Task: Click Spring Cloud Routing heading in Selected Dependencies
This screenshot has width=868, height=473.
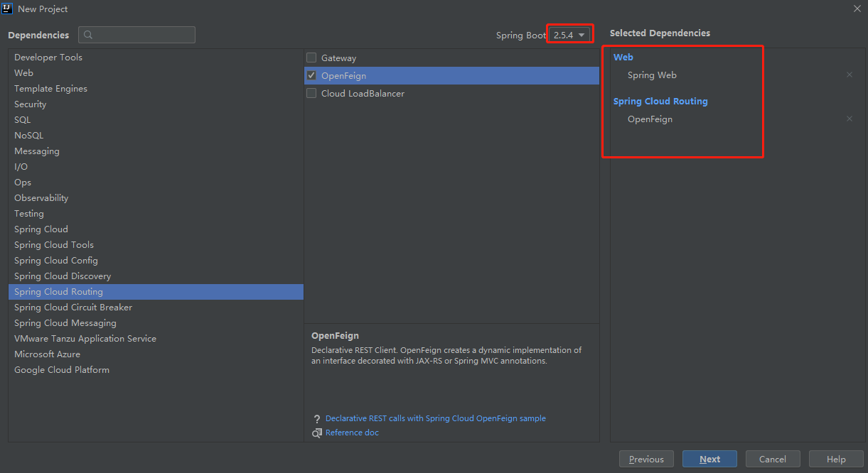Action: [x=660, y=102]
